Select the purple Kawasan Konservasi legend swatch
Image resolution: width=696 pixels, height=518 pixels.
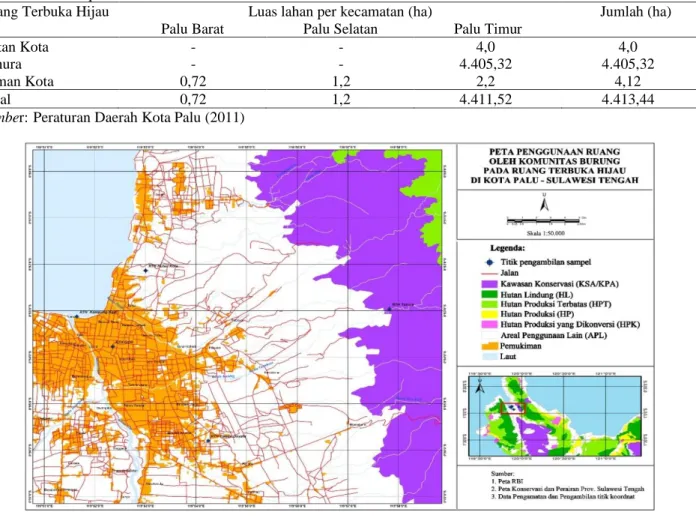tap(490, 284)
